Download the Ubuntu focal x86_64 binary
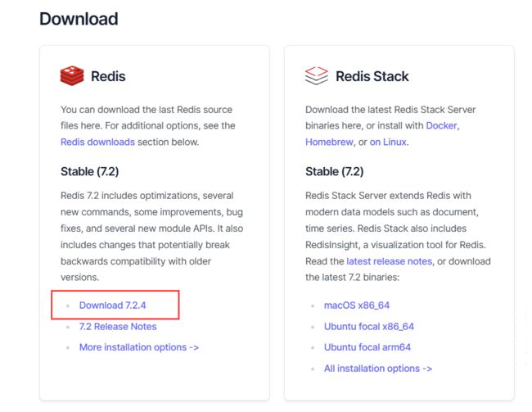This screenshot has width=532, height=412. 369,327
